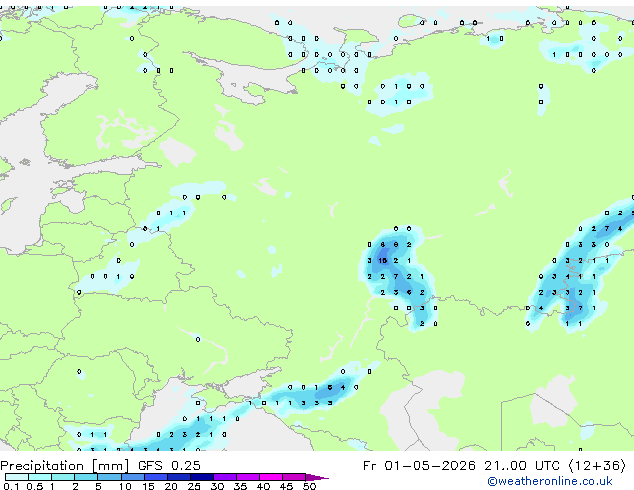Click the map value "10" in dark-blue rain core

[383, 261]
